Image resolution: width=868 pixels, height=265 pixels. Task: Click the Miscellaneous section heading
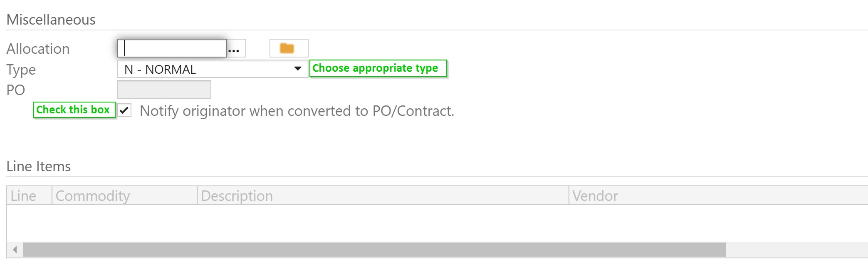(51, 20)
